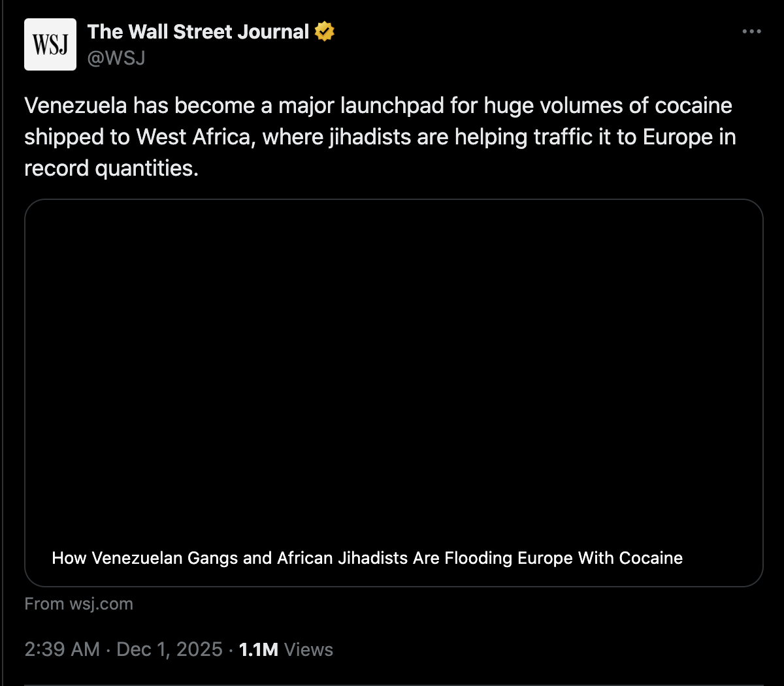Click the Dec 1, 2025 date
The image size is (784, 686).
click(169, 649)
